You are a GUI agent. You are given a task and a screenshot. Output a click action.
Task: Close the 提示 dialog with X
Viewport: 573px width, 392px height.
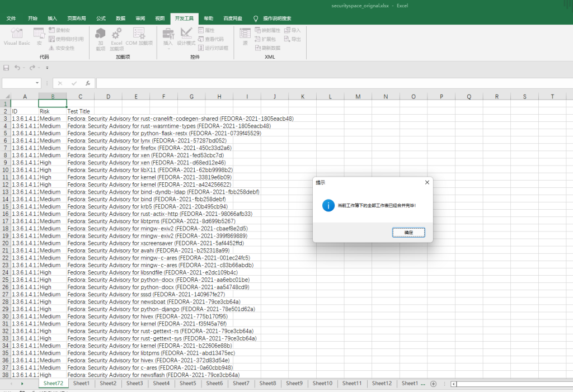click(427, 182)
